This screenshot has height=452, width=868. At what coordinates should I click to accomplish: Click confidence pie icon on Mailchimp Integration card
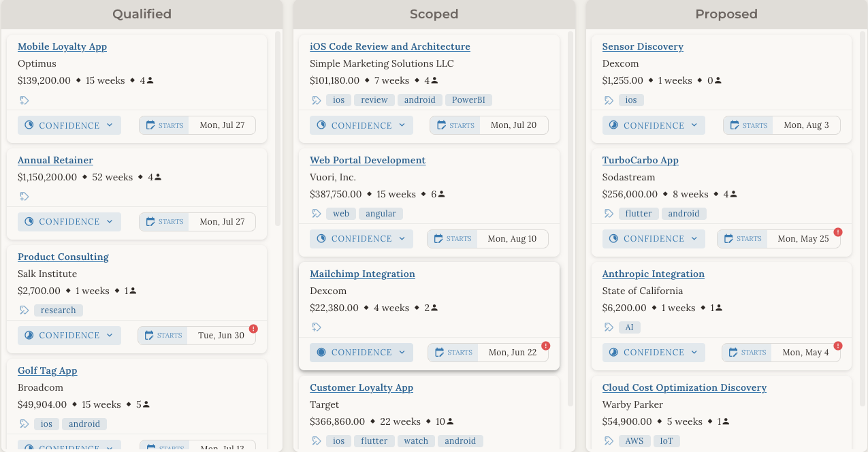pos(321,353)
